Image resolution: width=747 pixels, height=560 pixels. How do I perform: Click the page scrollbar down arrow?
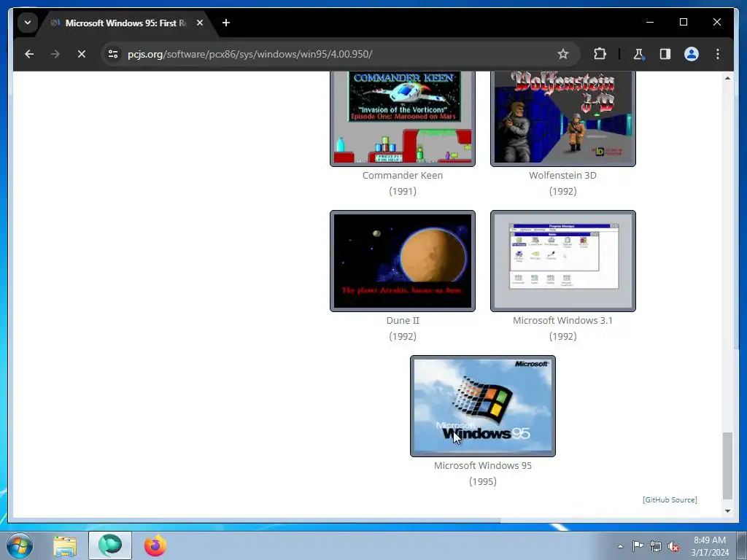pos(727,511)
